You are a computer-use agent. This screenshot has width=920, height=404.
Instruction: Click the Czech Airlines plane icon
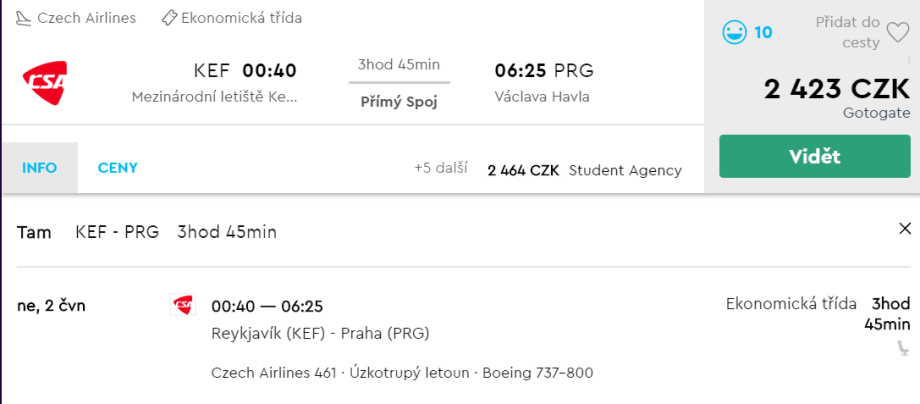(23, 18)
